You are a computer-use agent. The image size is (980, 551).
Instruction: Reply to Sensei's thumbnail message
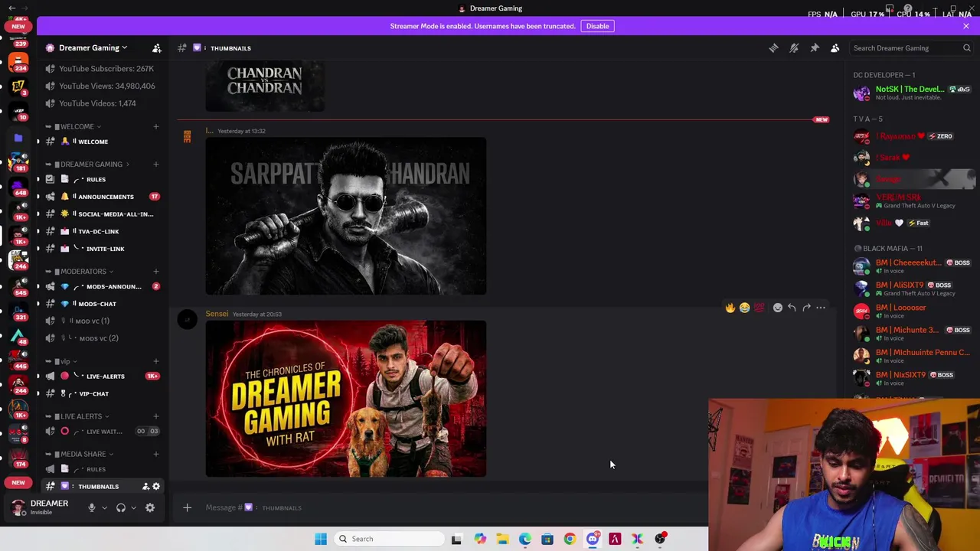coord(792,308)
